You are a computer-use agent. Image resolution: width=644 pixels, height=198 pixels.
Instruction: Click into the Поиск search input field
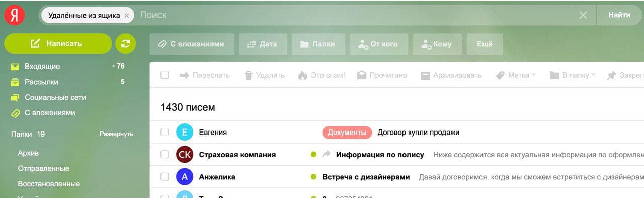[x=357, y=15]
